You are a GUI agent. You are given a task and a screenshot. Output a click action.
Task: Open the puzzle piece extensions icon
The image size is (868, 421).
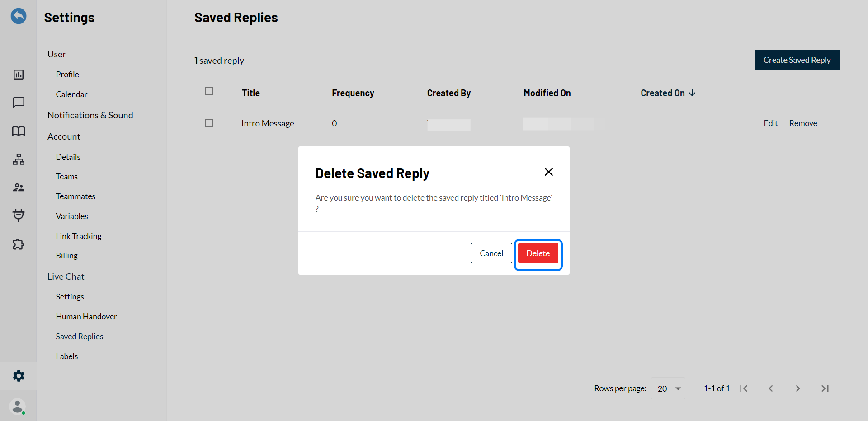coord(19,244)
